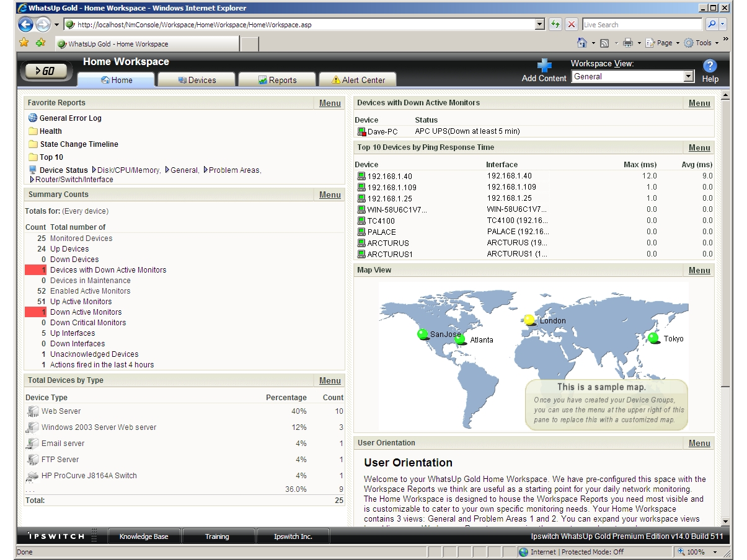Click the Refresh page icon
The width and height of the screenshot is (747, 560).
pos(555,25)
